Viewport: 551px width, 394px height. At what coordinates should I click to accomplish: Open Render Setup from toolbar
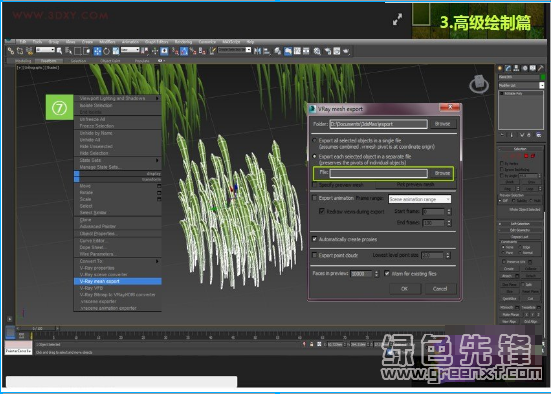click(x=328, y=51)
